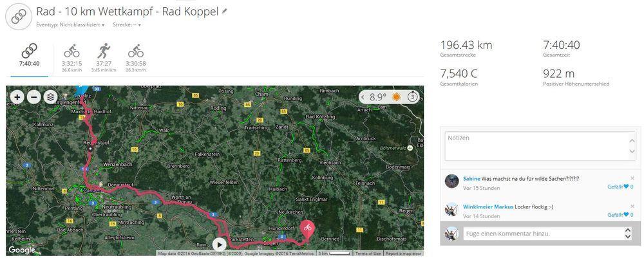Click the previous arrow on the weather widget
The height and width of the screenshot is (258, 644).
tap(363, 97)
